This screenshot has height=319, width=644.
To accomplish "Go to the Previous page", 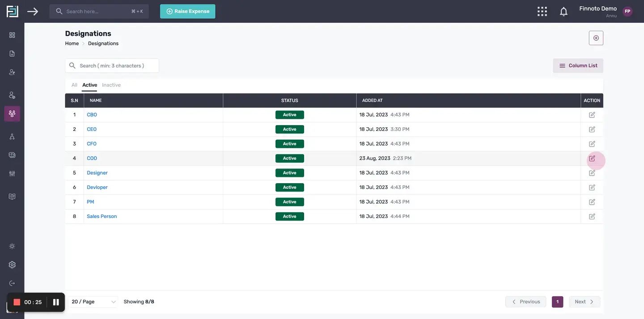I will point(526,302).
